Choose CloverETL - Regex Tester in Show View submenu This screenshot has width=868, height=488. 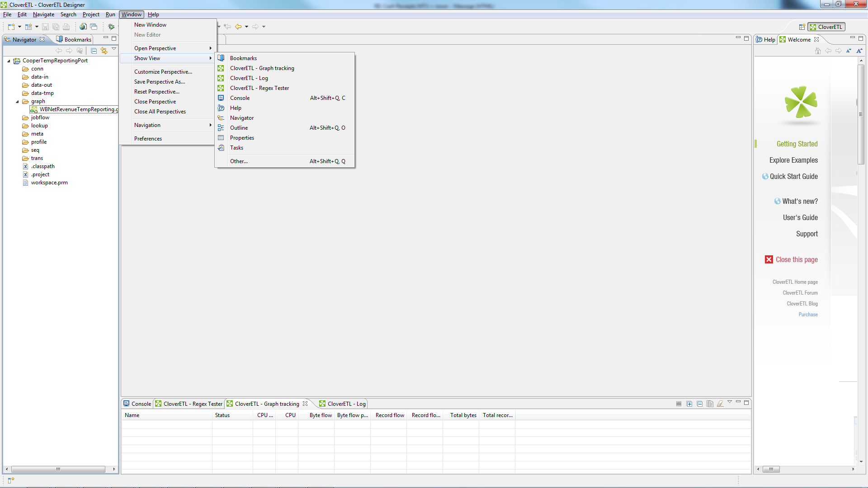click(x=285, y=88)
